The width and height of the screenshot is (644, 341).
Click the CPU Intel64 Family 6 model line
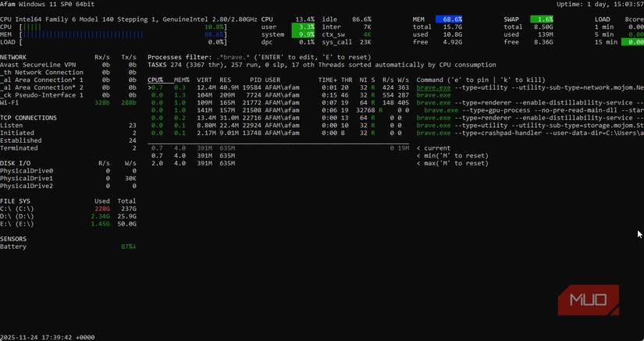tap(129, 20)
